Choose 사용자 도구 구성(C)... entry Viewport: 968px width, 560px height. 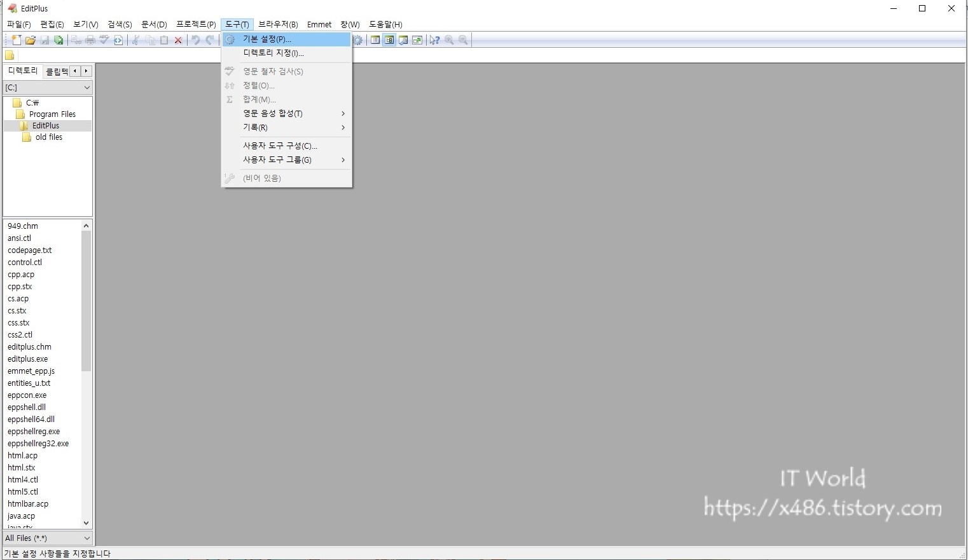coord(286,146)
